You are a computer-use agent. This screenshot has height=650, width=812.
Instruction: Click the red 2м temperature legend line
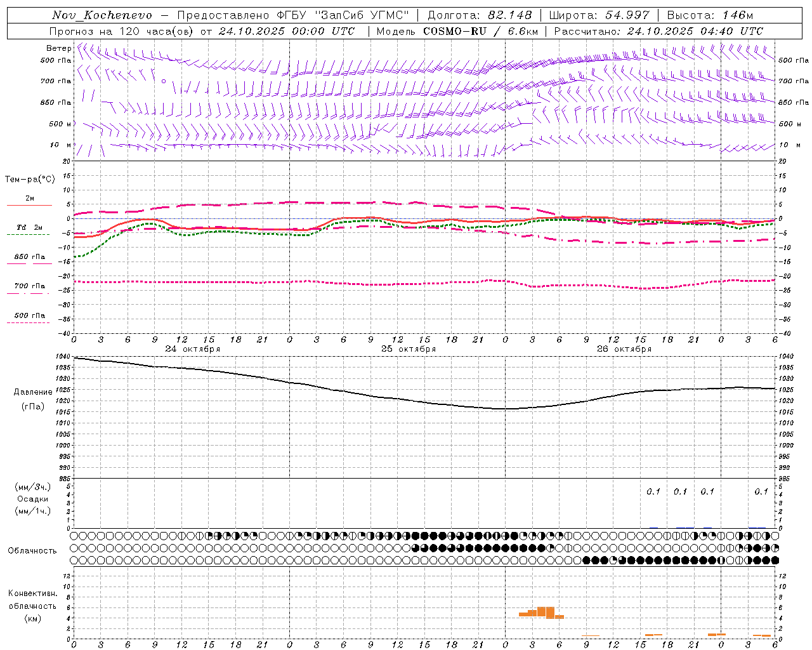click(x=29, y=205)
